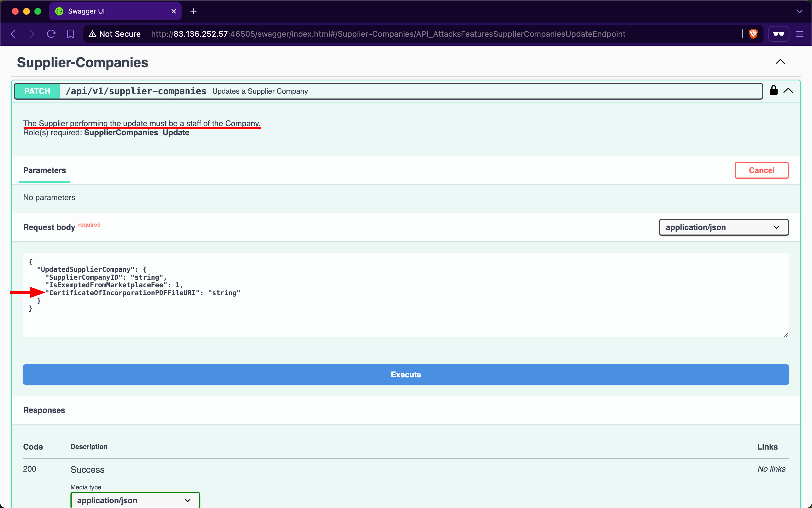Bookmark this page with the bookmark icon
Screen dimensions: 812x508
pyautogui.click(x=70, y=34)
